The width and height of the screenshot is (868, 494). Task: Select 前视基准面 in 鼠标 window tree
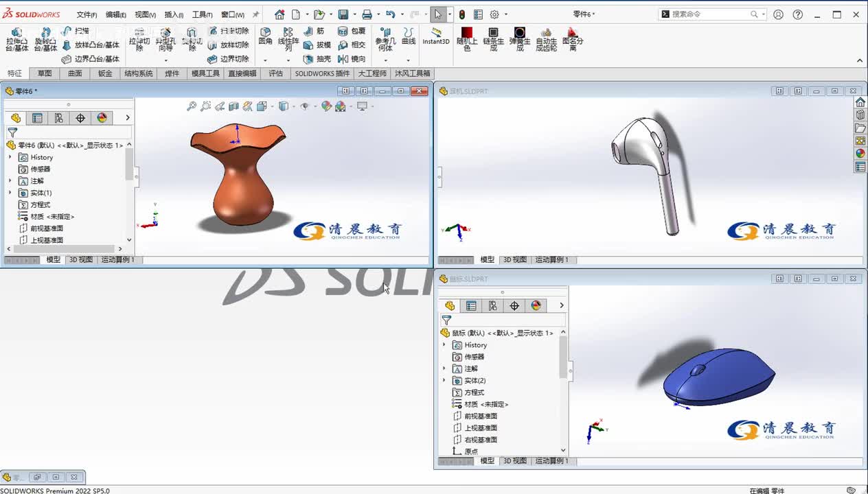pos(475,416)
